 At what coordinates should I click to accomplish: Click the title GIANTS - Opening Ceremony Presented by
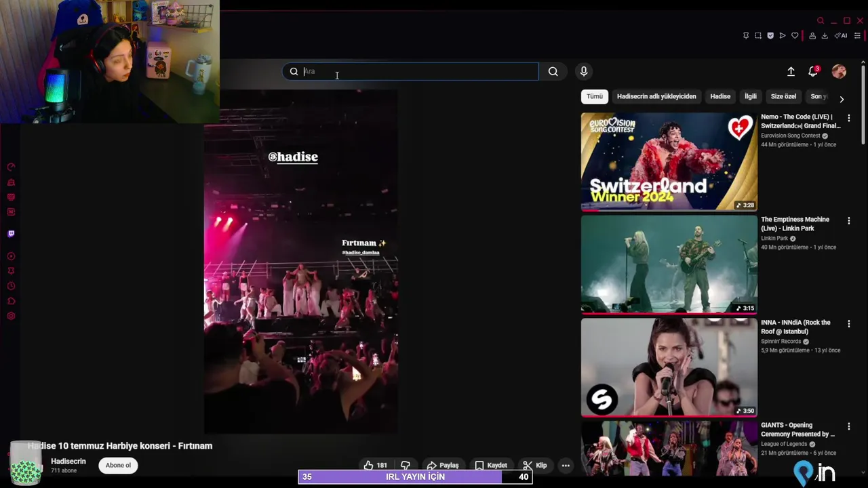(x=797, y=430)
